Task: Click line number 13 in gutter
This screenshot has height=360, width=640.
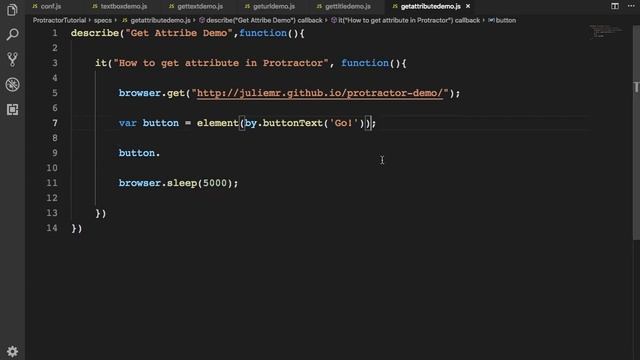Action: coord(52,213)
